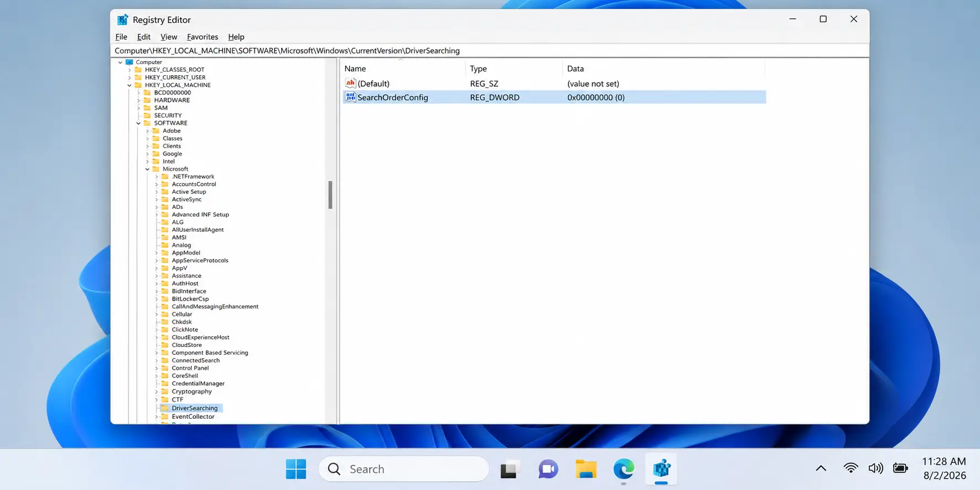Open Task View from taskbar
This screenshot has width=980, height=490.
pos(510,469)
